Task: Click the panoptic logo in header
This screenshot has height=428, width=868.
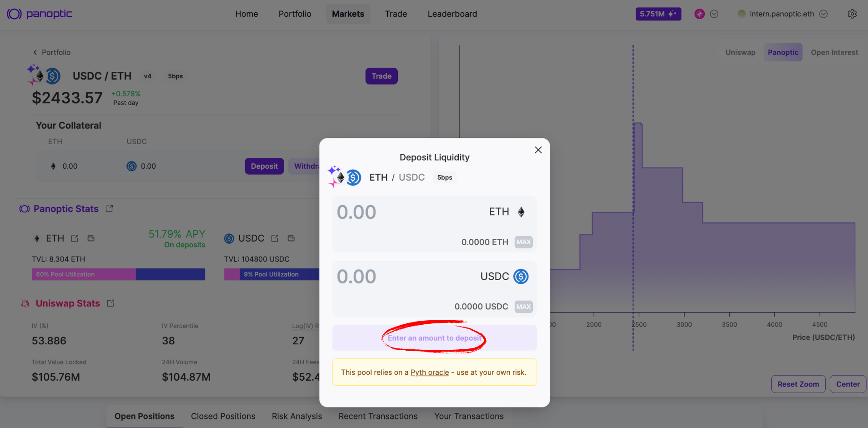Action: tap(40, 14)
